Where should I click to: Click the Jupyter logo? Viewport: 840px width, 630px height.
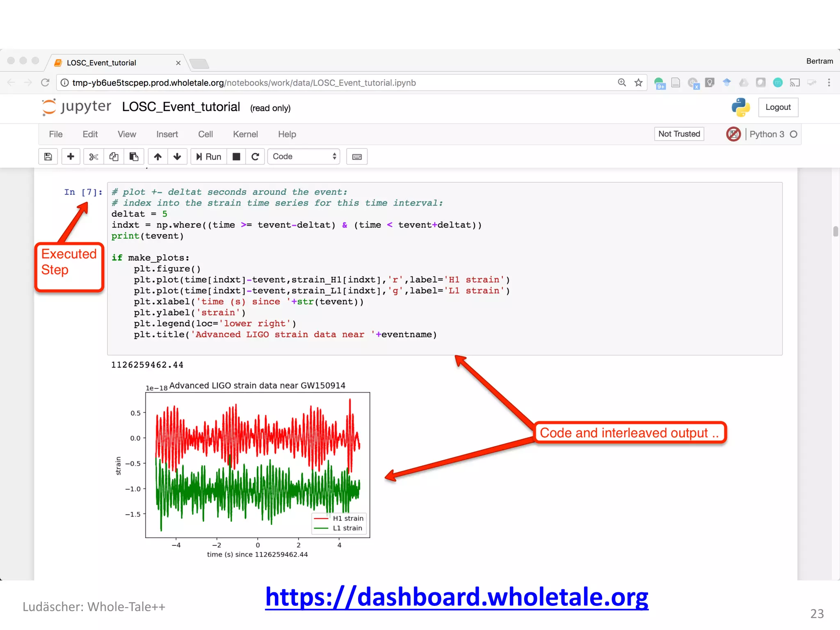77,107
